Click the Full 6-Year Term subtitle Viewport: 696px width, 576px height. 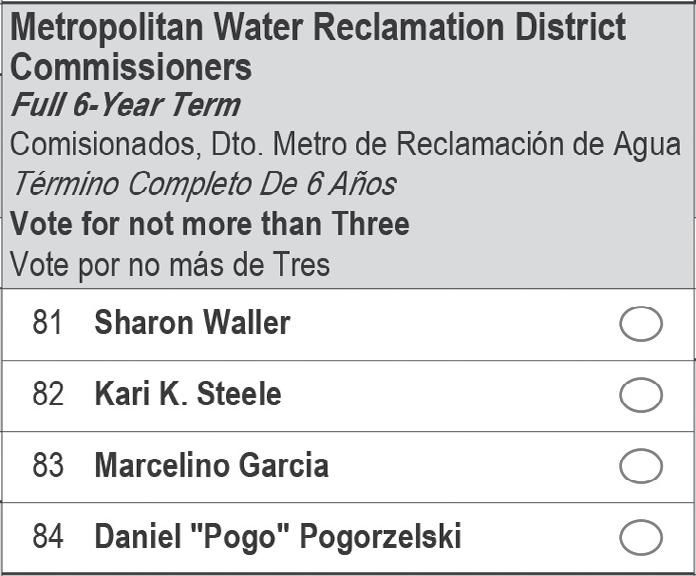coord(126,105)
